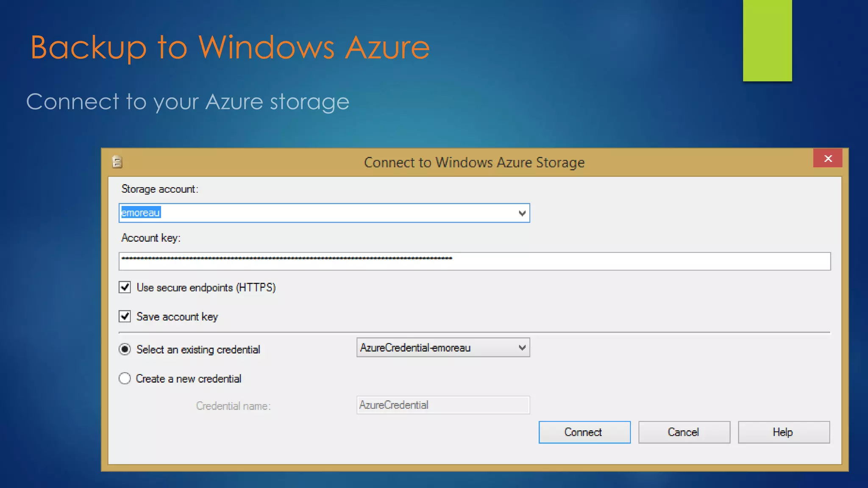
Task: Open Help for this dialog
Action: (x=784, y=432)
